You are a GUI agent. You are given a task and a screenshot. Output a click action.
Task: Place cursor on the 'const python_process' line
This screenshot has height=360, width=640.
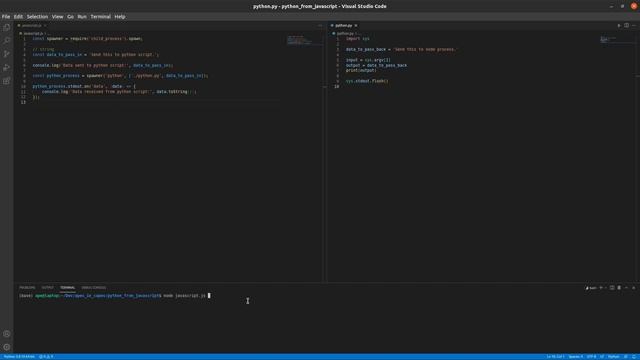click(x=120, y=76)
